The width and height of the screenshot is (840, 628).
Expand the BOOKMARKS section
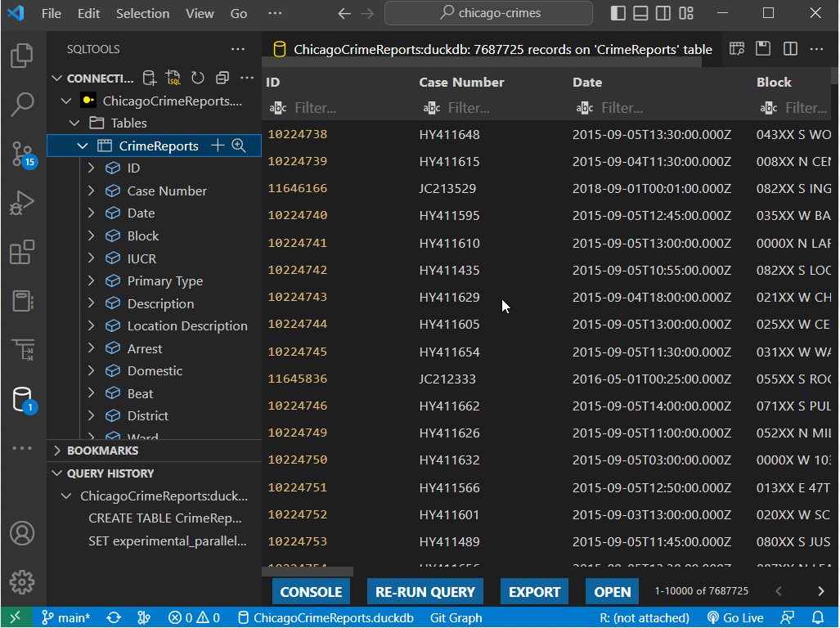point(102,451)
